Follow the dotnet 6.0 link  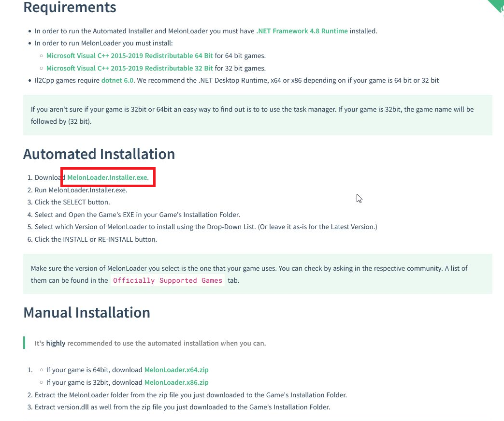(117, 80)
